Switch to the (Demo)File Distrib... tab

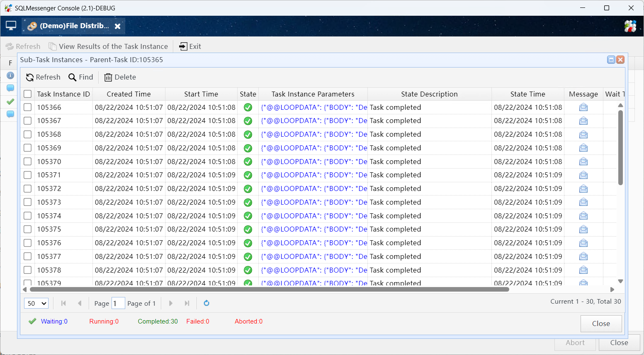tap(74, 26)
